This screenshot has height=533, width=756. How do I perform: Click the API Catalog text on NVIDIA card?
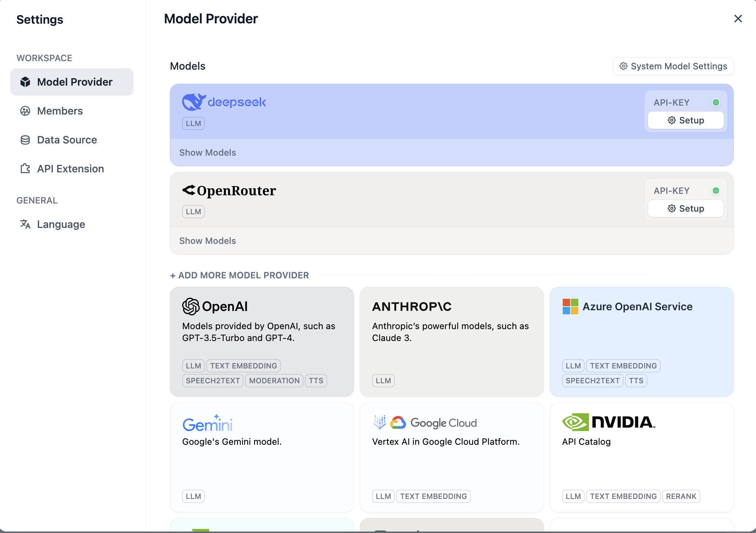[x=586, y=441]
